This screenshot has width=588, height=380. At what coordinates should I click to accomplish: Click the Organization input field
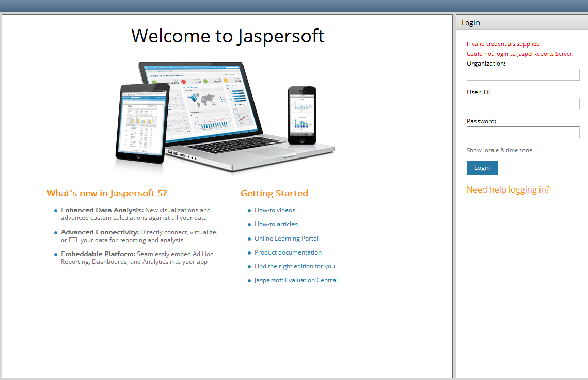click(523, 75)
